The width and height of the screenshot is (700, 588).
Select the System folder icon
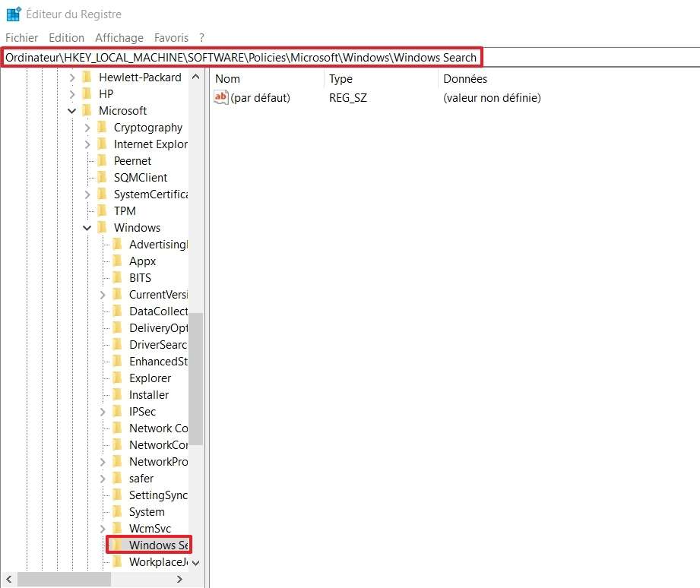(117, 511)
